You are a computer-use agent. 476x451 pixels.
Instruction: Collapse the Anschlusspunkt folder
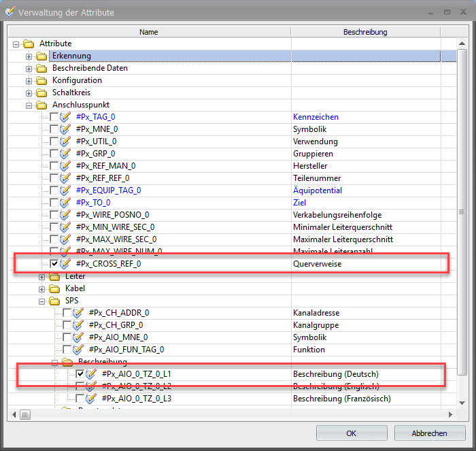[29, 105]
